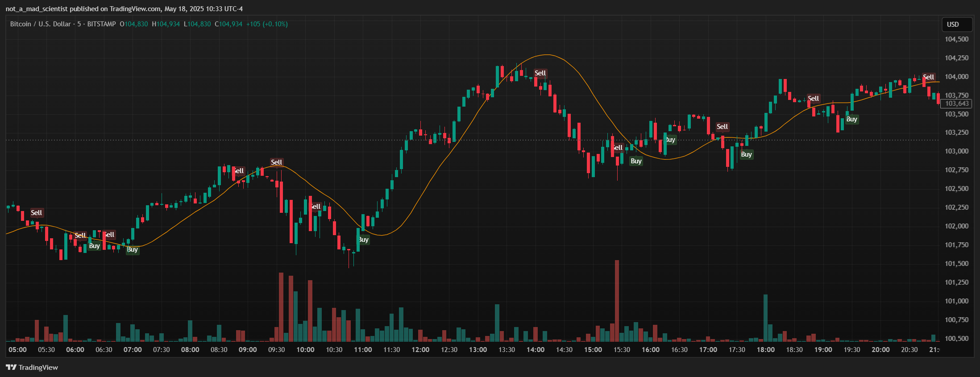Click the 19:00 time axis label
980x377 pixels.
(x=823, y=350)
